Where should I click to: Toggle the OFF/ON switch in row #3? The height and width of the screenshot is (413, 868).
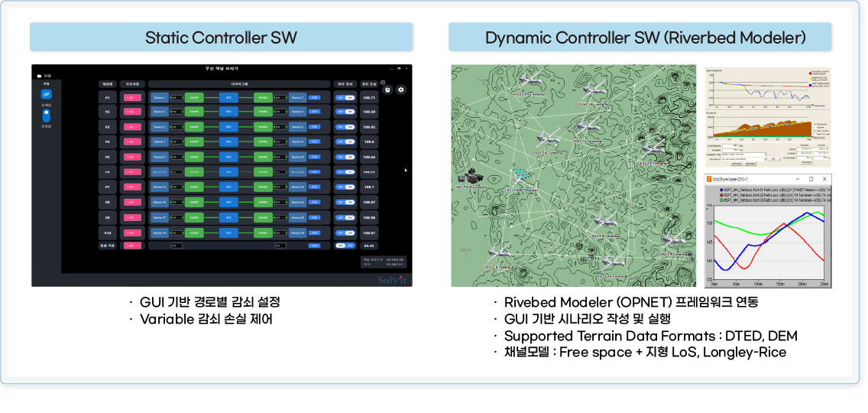point(345,127)
